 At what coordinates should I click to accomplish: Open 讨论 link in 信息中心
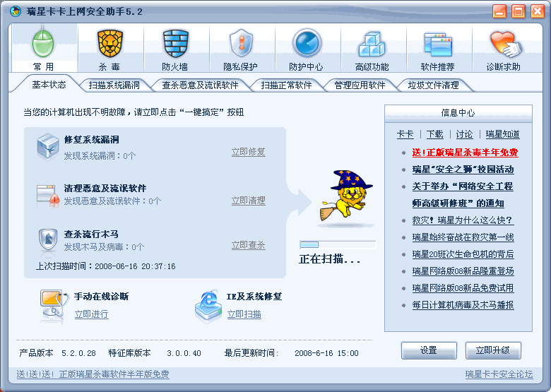464,134
